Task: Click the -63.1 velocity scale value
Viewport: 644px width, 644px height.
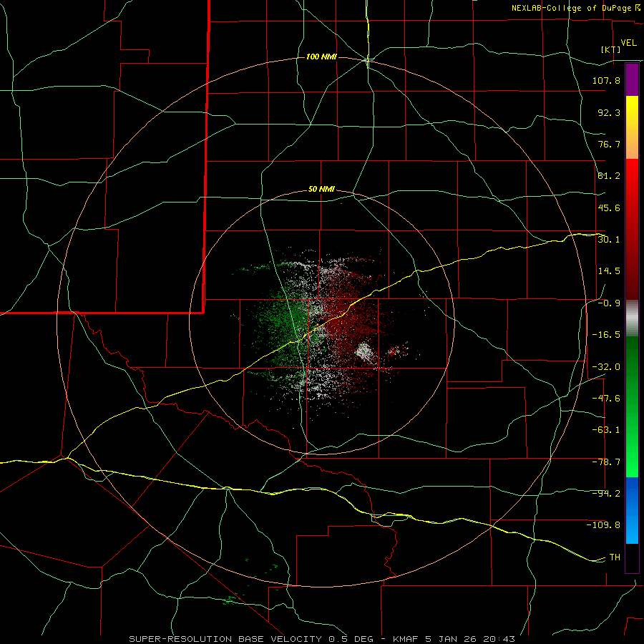Action: (606, 429)
